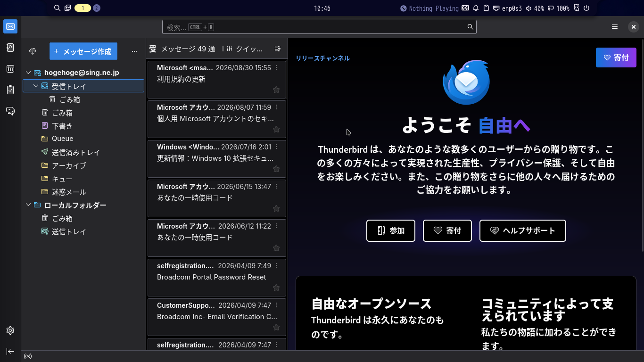Open more menu for Broadcom Portal Password Reset
This screenshot has height=362, width=644.
click(276, 266)
